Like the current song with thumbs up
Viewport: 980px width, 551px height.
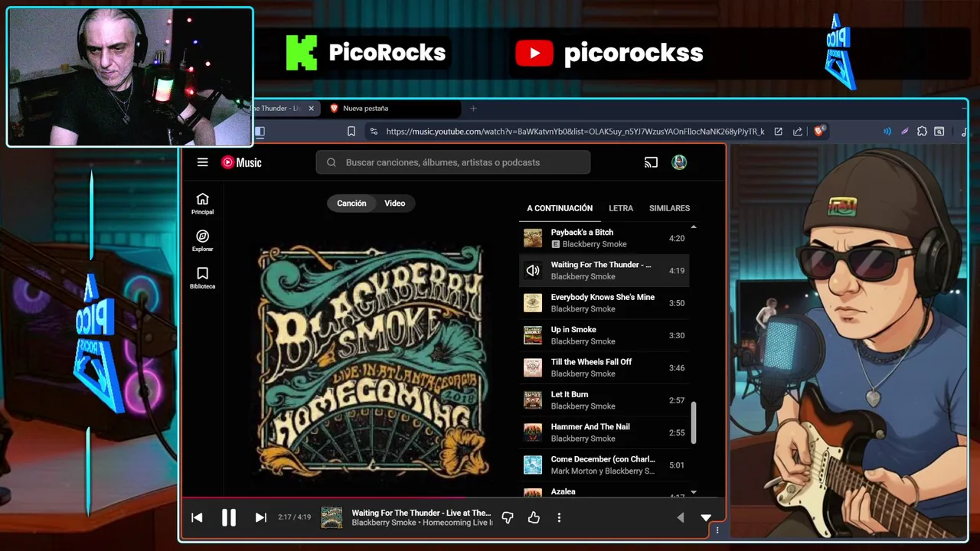click(534, 518)
